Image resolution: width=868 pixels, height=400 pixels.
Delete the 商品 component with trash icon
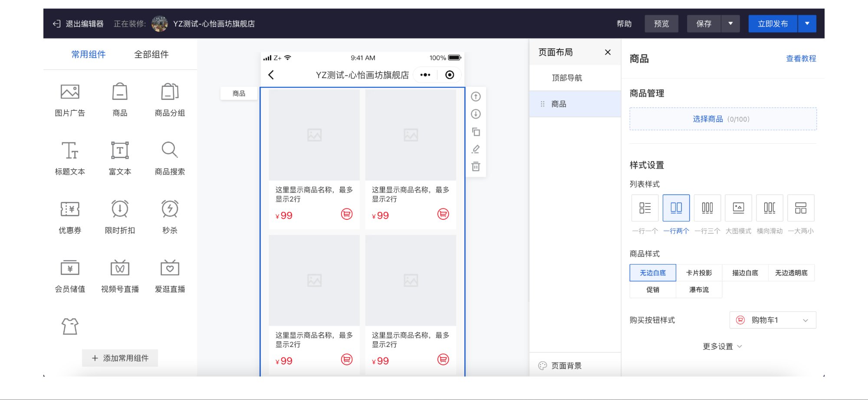[476, 166]
